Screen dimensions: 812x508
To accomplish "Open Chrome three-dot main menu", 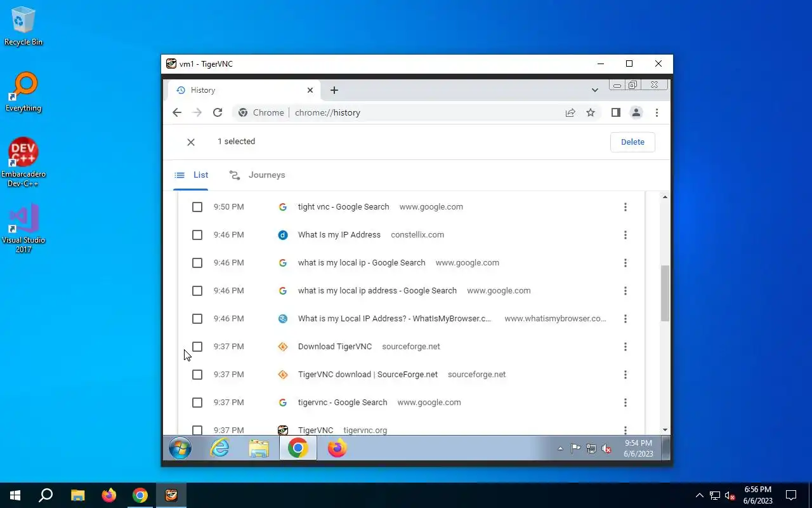I will click(x=657, y=112).
